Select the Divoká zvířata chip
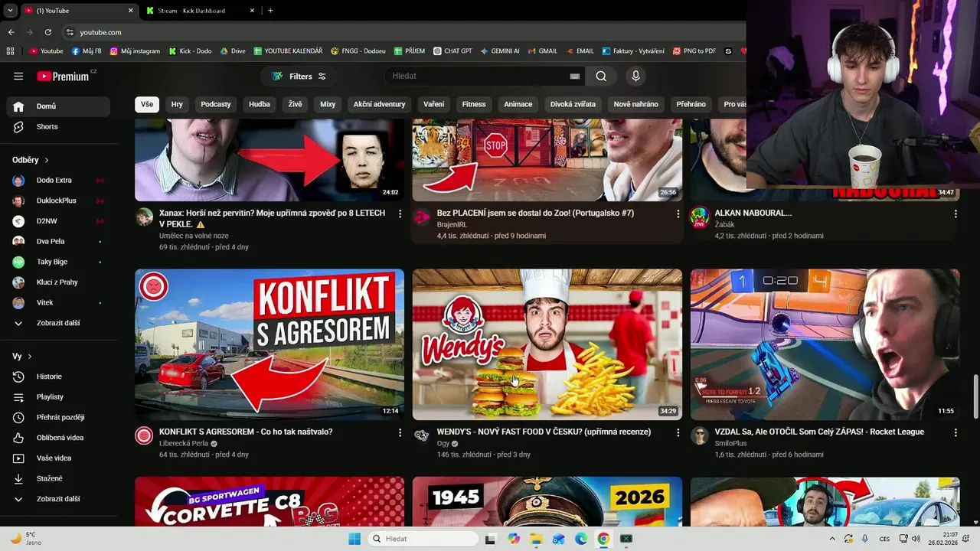980x551 pixels. pyautogui.click(x=574, y=104)
